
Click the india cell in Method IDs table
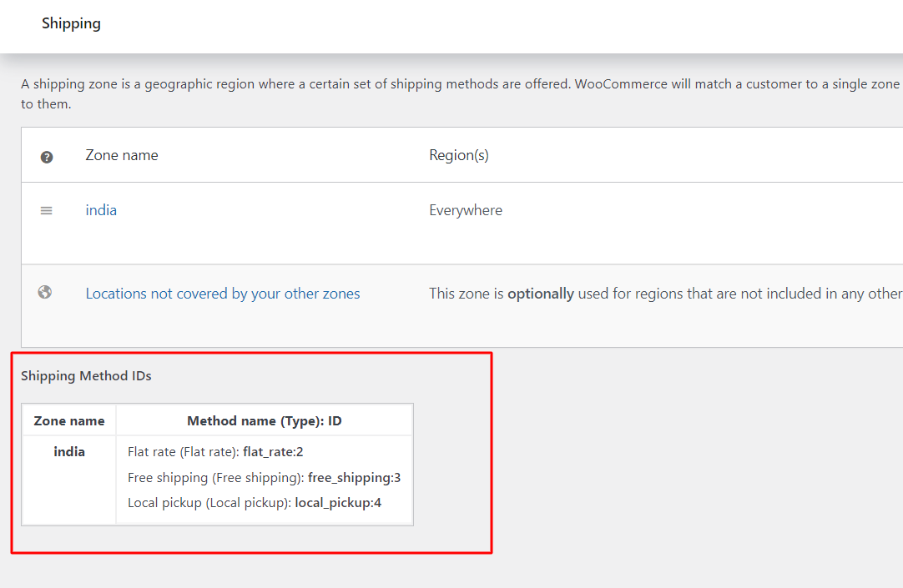pos(69,451)
